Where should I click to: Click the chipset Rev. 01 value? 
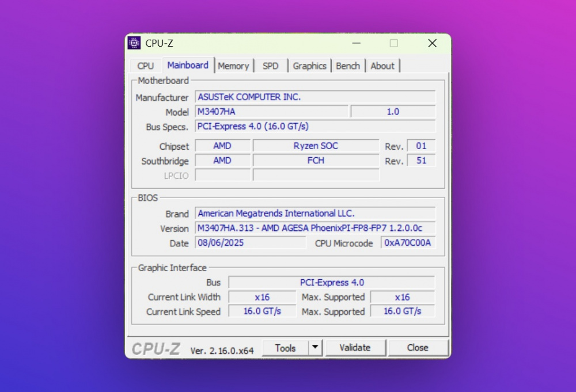422,146
